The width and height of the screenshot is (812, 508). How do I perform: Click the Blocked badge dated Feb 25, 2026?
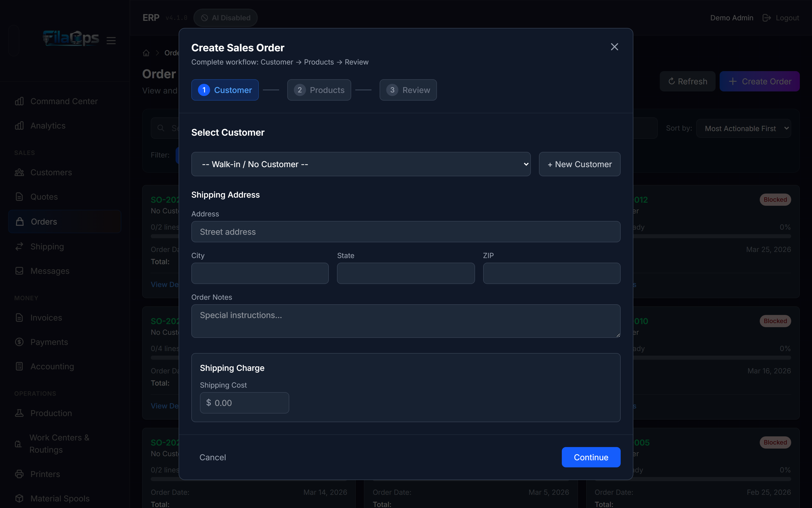pos(775,442)
